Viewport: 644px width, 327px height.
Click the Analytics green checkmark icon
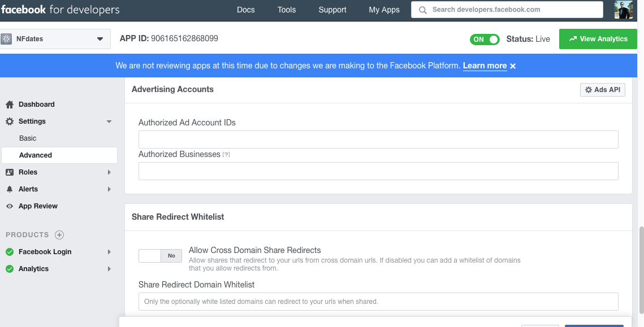click(x=10, y=269)
